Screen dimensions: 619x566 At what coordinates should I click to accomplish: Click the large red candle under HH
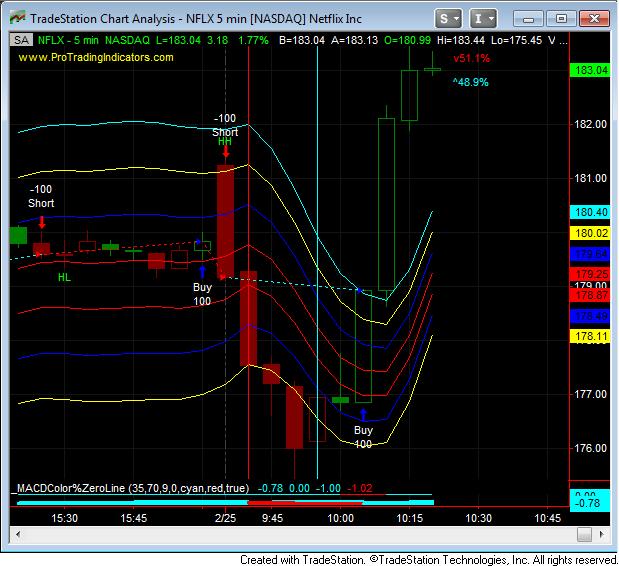point(225,222)
